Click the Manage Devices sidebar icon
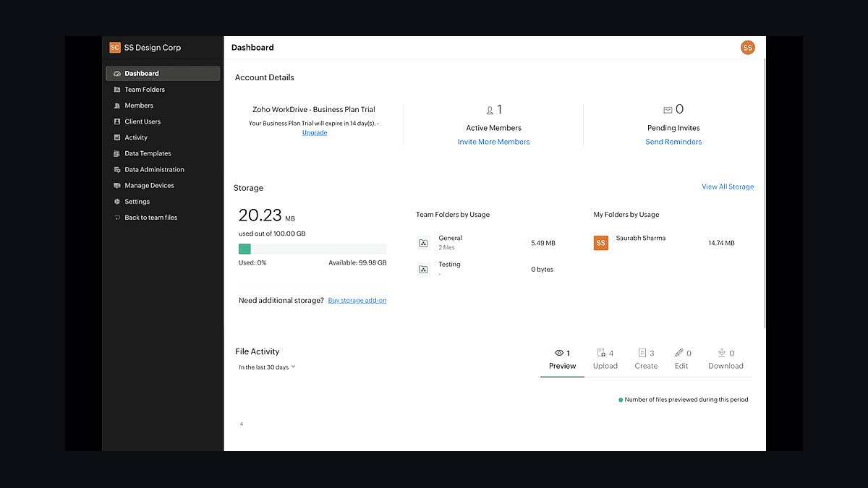The height and width of the screenshot is (488, 868). pyautogui.click(x=117, y=186)
